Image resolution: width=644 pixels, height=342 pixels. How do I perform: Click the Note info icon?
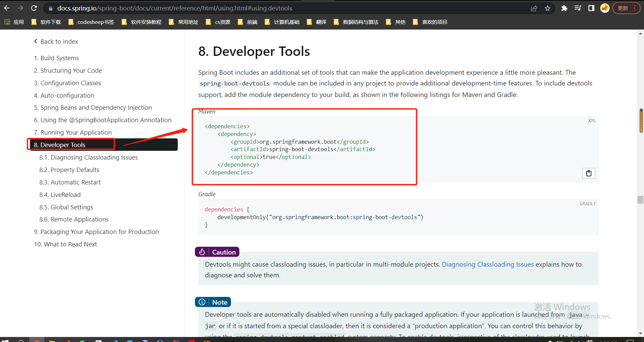point(202,302)
